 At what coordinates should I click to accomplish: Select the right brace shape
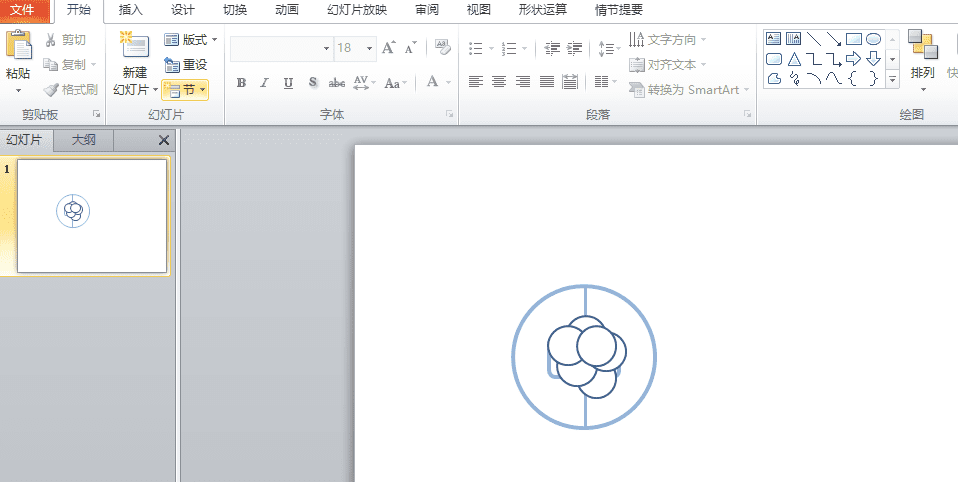[x=874, y=78]
